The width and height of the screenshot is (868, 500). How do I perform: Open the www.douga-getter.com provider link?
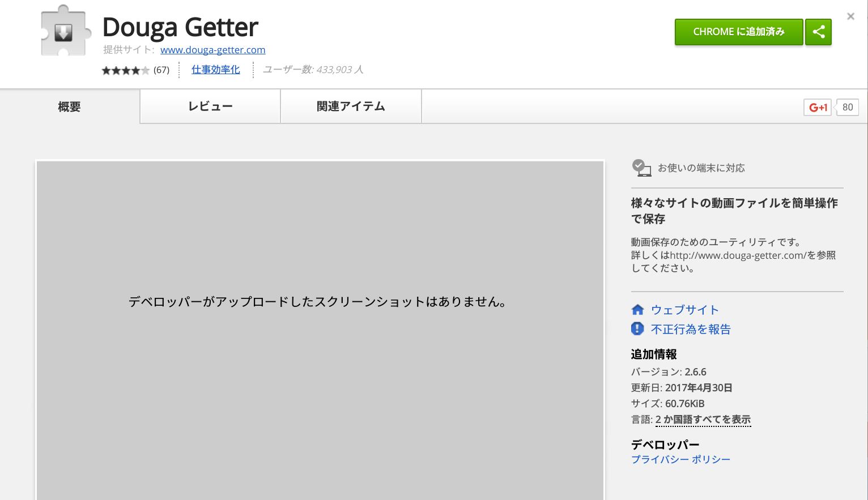pyautogui.click(x=212, y=50)
